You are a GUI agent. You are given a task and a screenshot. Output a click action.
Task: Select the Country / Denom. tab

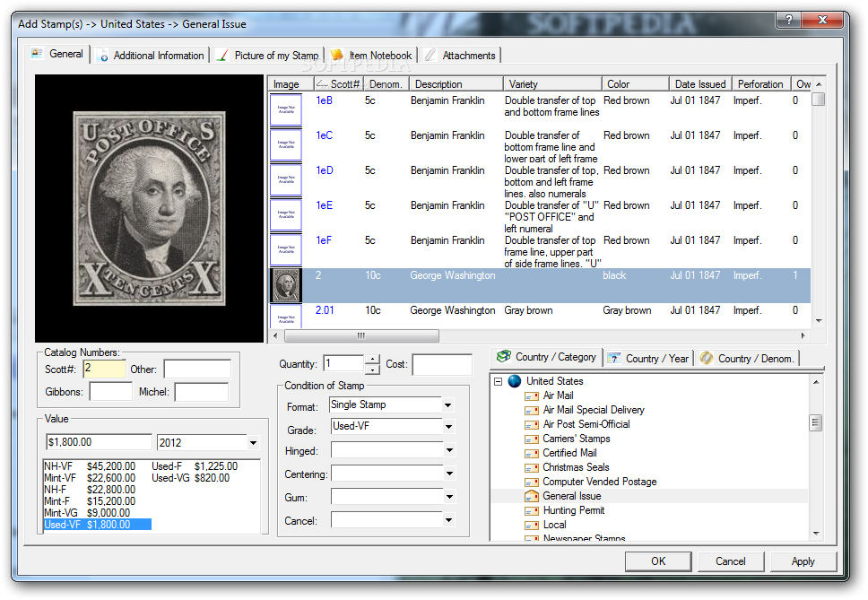coord(748,359)
